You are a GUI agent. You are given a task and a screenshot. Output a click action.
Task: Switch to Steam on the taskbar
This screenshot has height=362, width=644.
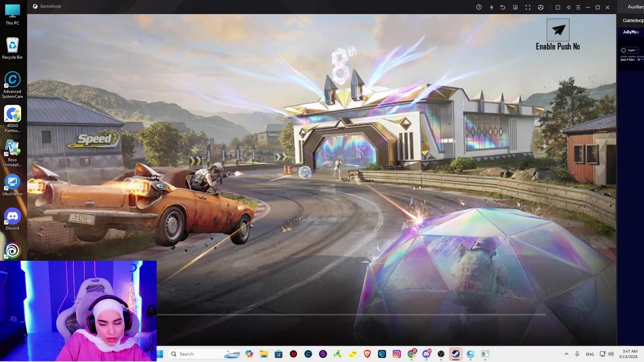coord(455,354)
